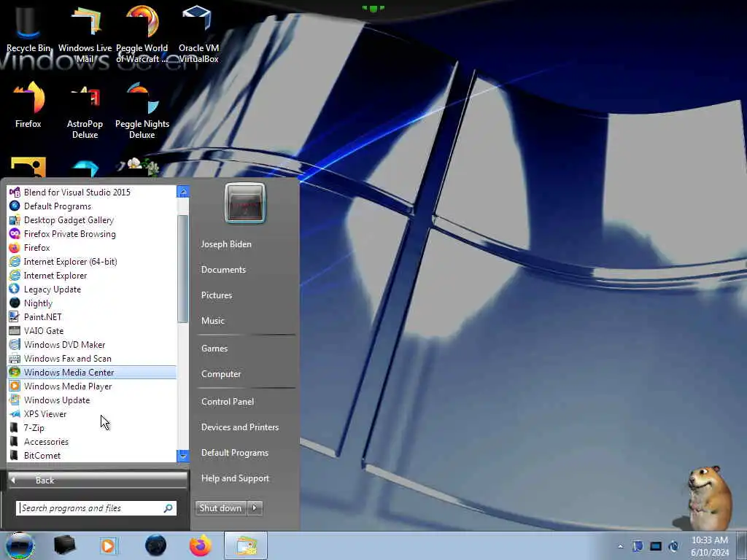Open Firefox desktop shortcut
This screenshot has height=560, width=747.
28,105
